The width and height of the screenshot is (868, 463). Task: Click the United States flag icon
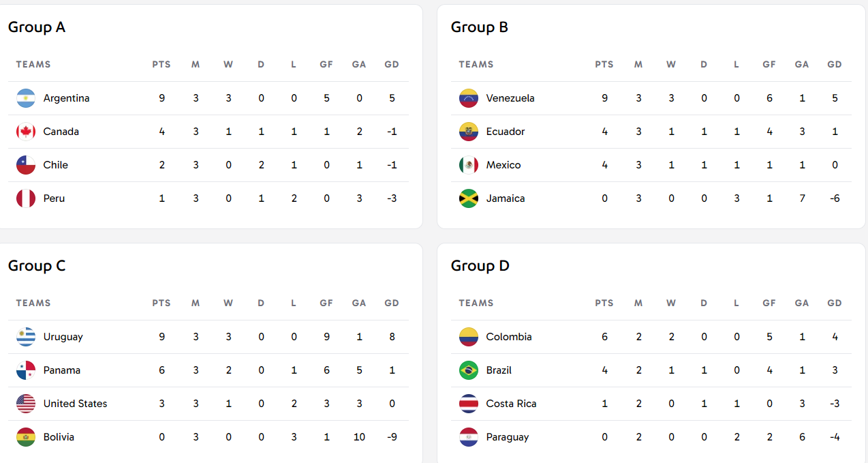coord(26,404)
